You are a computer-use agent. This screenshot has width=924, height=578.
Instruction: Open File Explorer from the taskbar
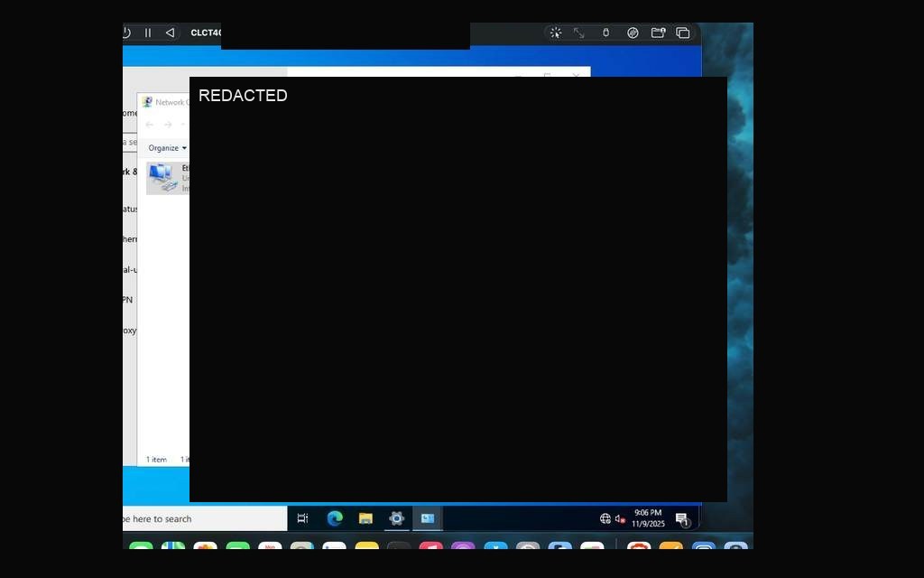pos(365,518)
